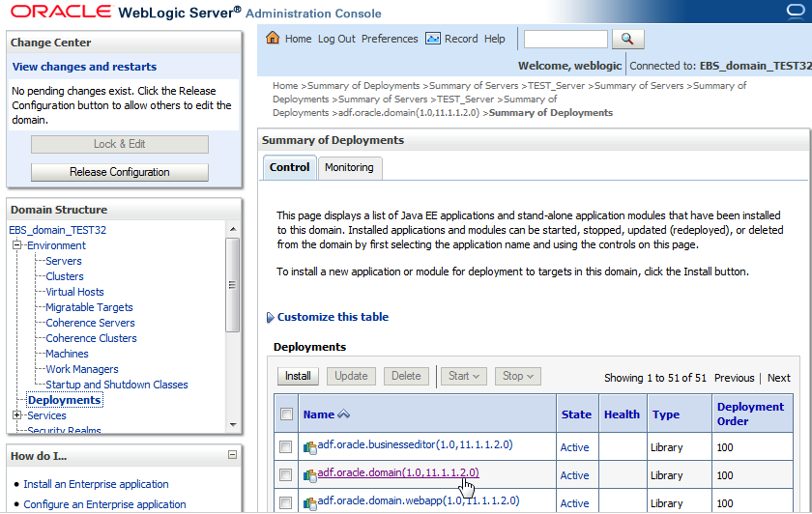Open View changes and restarts link
Screen dimensions: 812x514
click(84, 67)
